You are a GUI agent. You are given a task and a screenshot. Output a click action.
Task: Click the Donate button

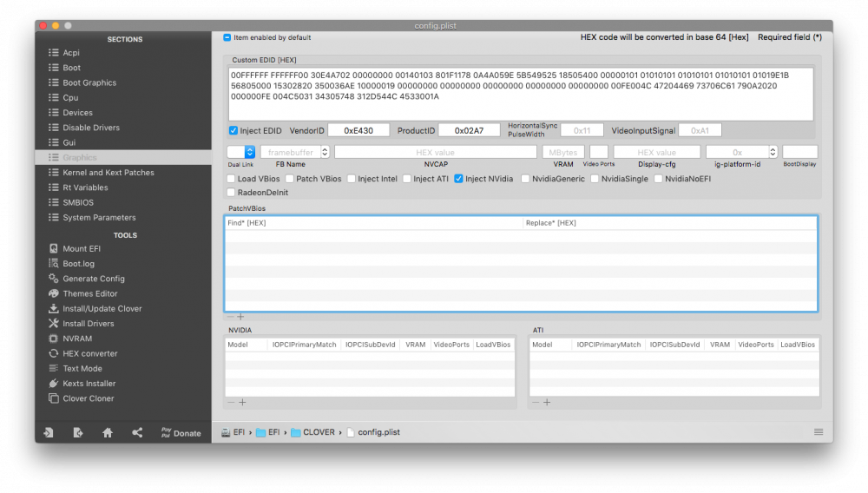pyautogui.click(x=181, y=433)
